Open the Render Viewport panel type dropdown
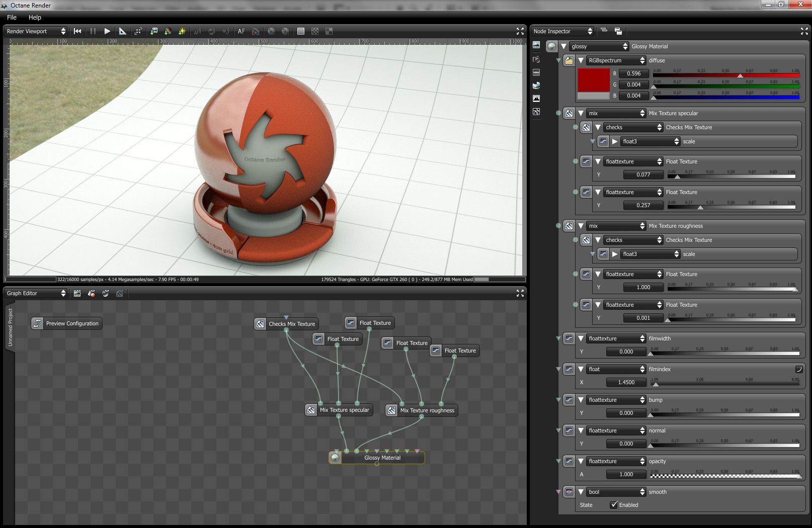The image size is (812, 528). click(x=36, y=31)
